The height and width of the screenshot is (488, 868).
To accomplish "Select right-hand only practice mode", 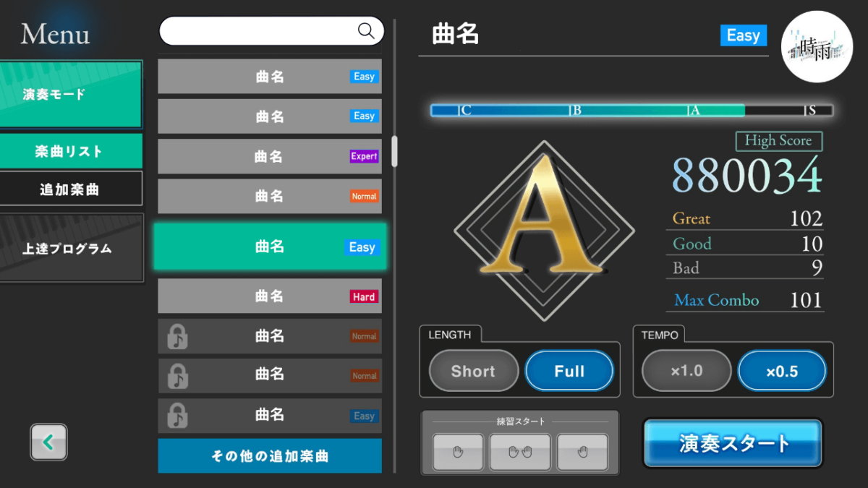I will tap(583, 452).
